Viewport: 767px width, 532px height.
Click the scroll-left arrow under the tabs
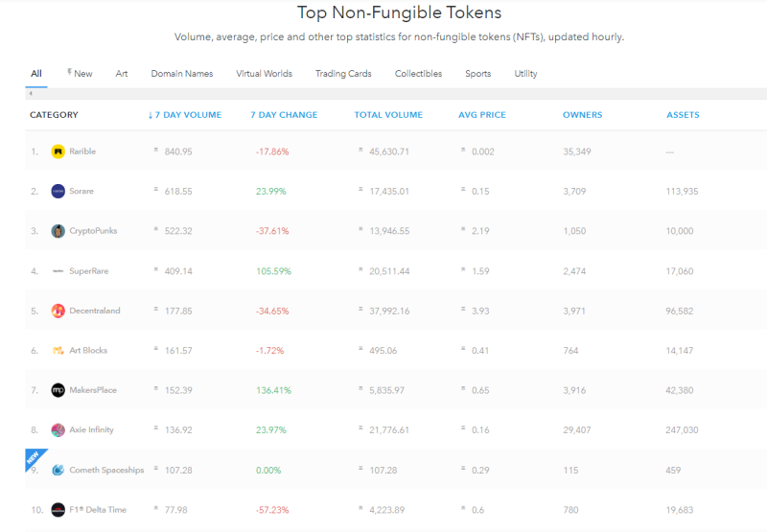point(31,93)
